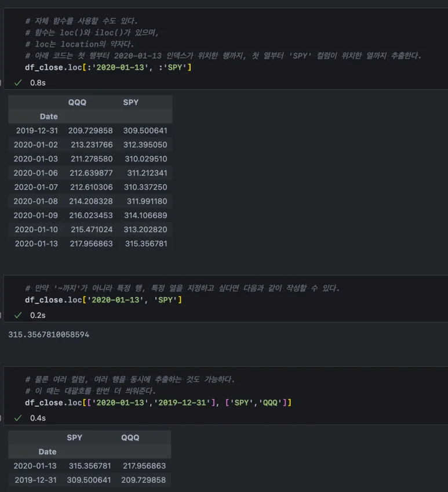Click the cell value 213.231766
This screenshot has height=492, width=448.
pos(90,145)
